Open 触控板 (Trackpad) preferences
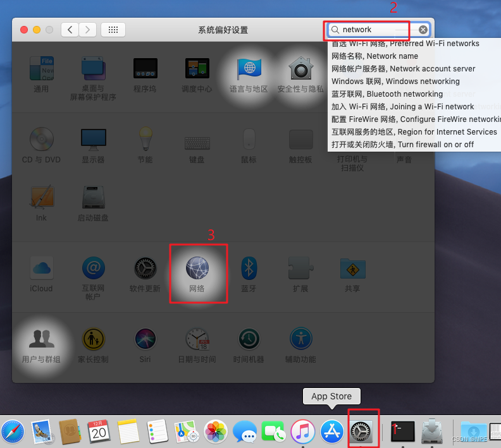 pyautogui.click(x=300, y=145)
